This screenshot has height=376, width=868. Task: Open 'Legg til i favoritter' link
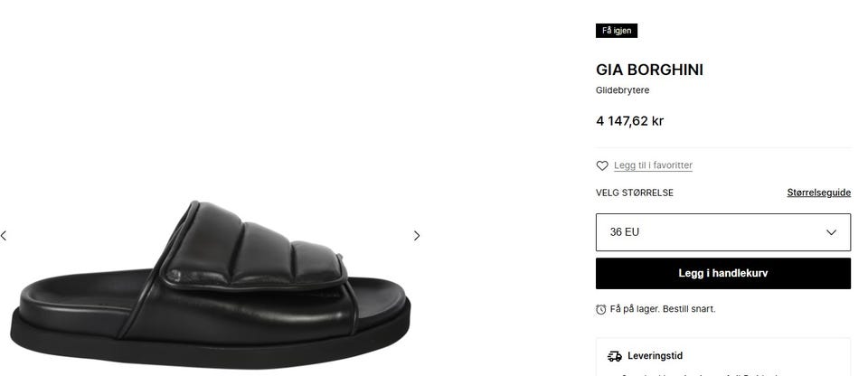pyautogui.click(x=653, y=165)
